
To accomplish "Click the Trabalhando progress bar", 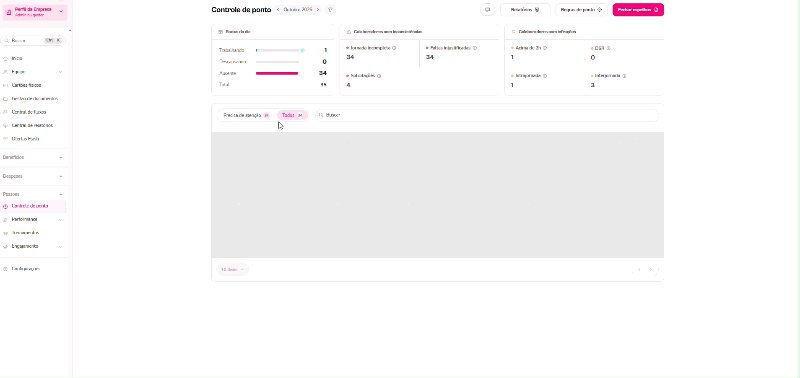I will tap(278, 50).
